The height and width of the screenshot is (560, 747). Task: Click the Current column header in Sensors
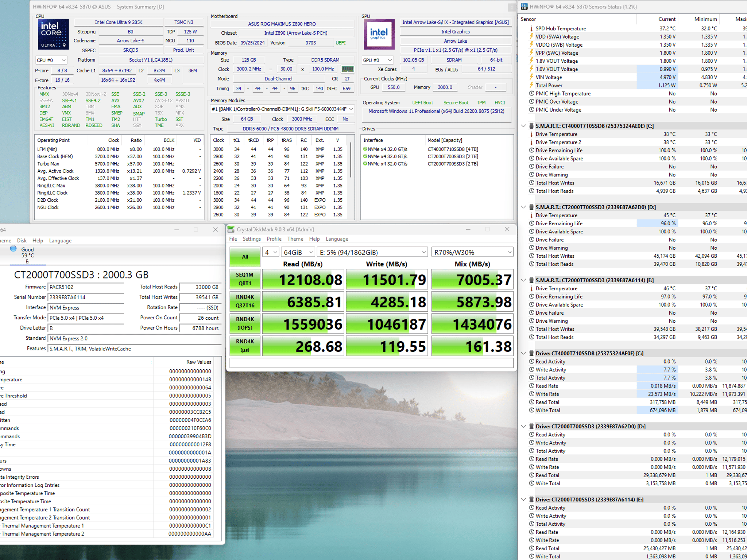[666, 19]
